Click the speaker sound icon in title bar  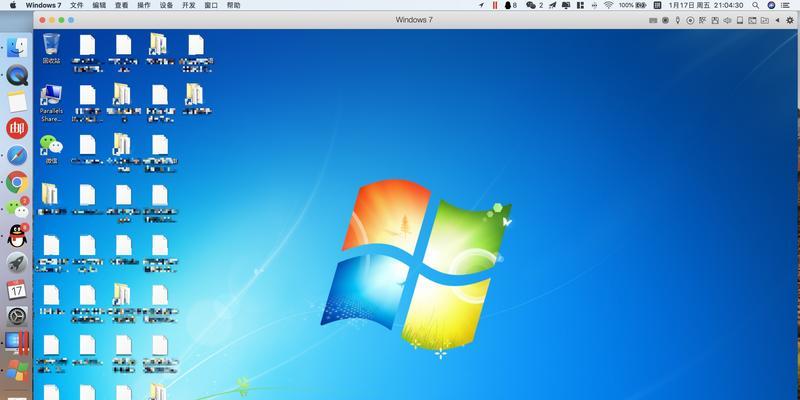(728, 20)
